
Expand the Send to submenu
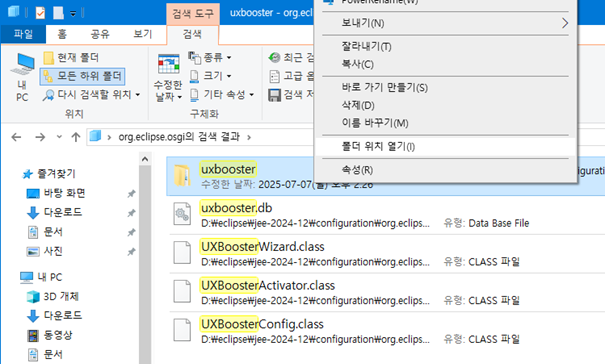445,23
